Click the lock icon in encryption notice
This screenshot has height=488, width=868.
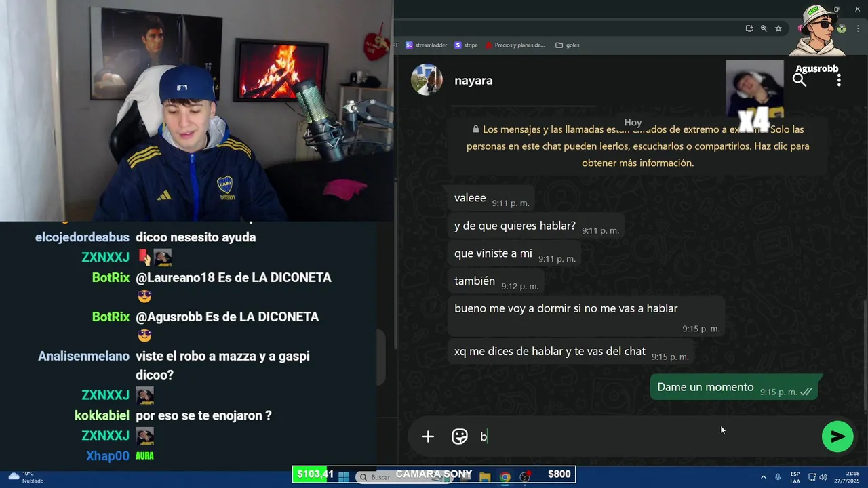(475, 129)
